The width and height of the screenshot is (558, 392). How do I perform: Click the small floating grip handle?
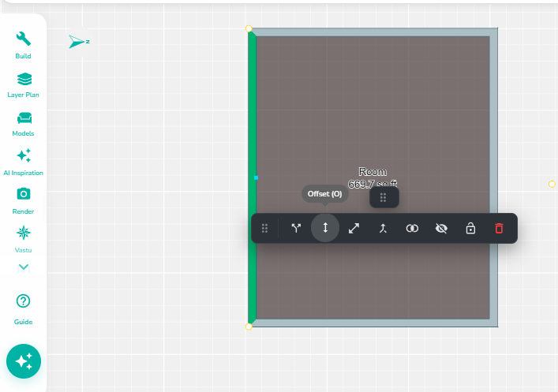coord(384,197)
